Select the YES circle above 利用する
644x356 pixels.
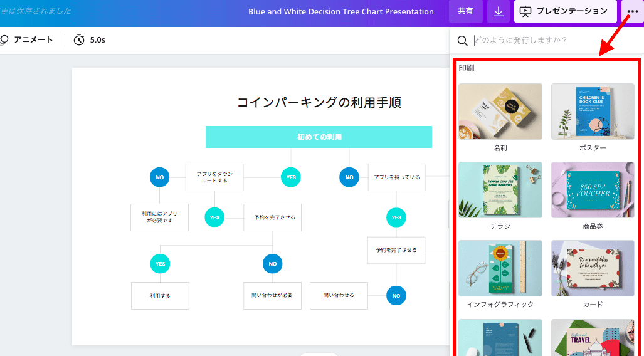(x=160, y=264)
